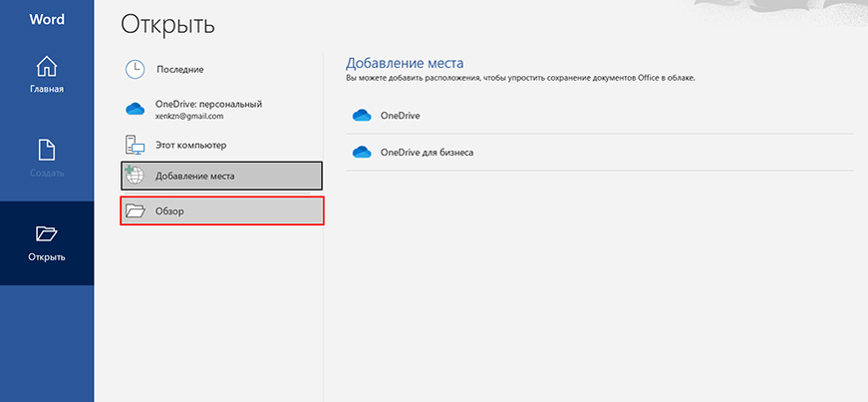Image resolution: width=868 pixels, height=402 pixels.
Task: Click the xenkzn@gmail.com account text
Action: pos(189,117)
